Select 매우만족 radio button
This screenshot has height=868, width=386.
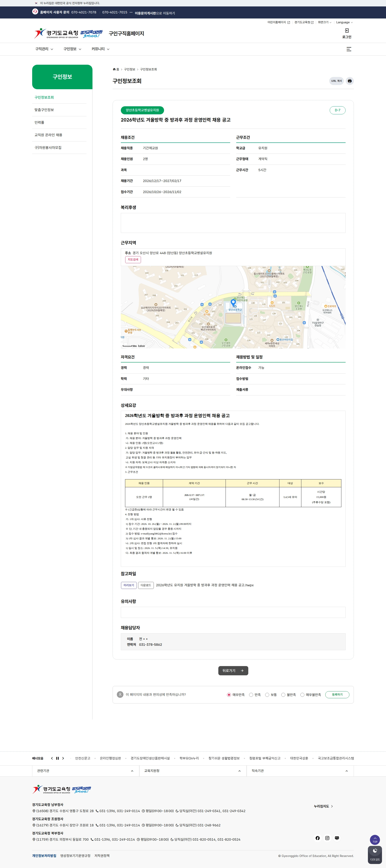point(229,695)
